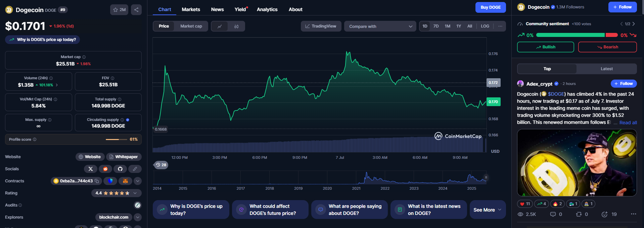Click the history clock badge showing 28
Viewport: 644px width, 228px height.
(x=161, y=165)
